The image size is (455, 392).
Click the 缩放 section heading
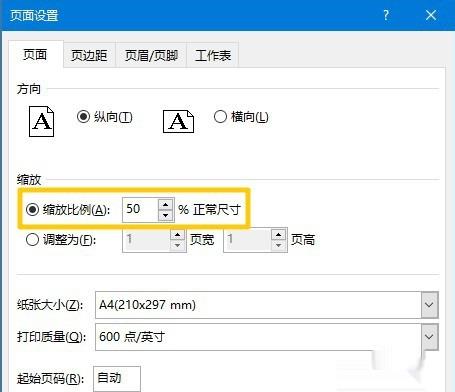point(29,180)
